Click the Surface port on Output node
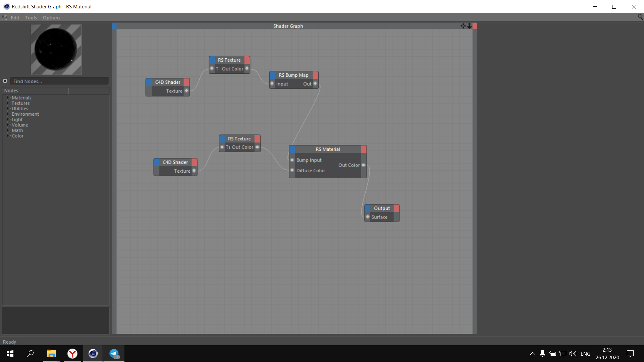 coord(368,217)
